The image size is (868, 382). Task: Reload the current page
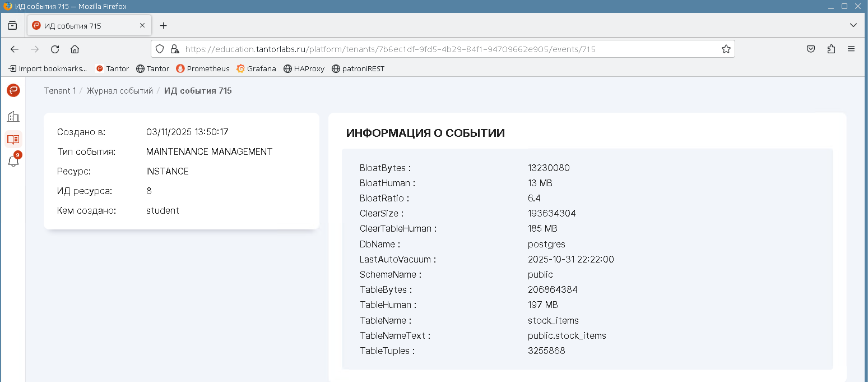pyautogui.click(x=55, y=49)
